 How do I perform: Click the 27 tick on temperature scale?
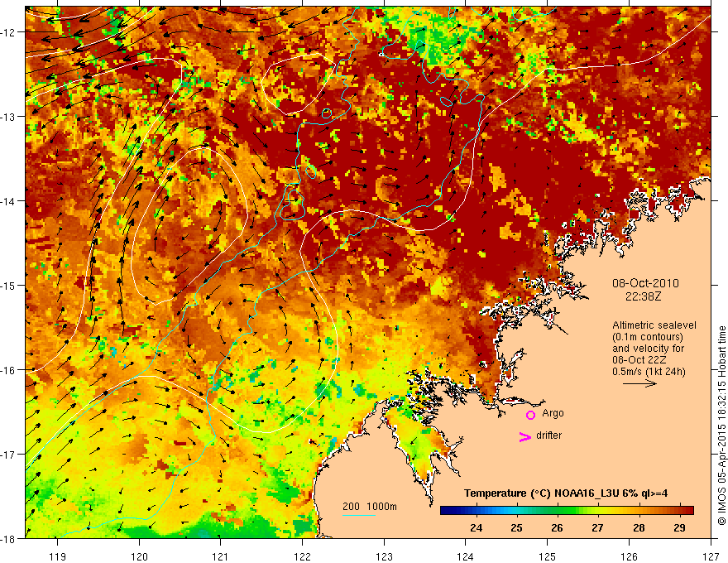coord(597,527)
